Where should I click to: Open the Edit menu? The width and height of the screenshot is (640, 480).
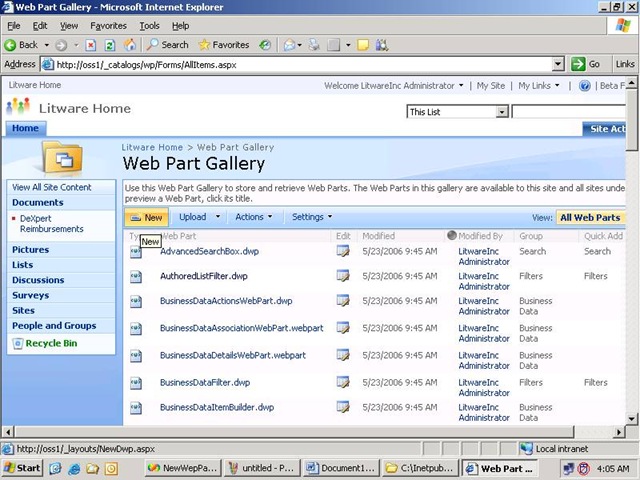tap(40, 26)
